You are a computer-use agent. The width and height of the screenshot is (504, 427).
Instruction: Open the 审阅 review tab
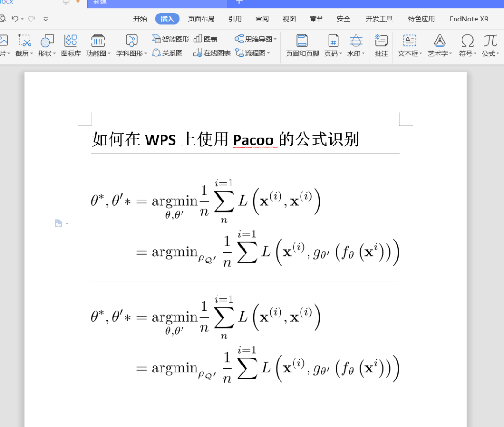[x=262, y=19]
